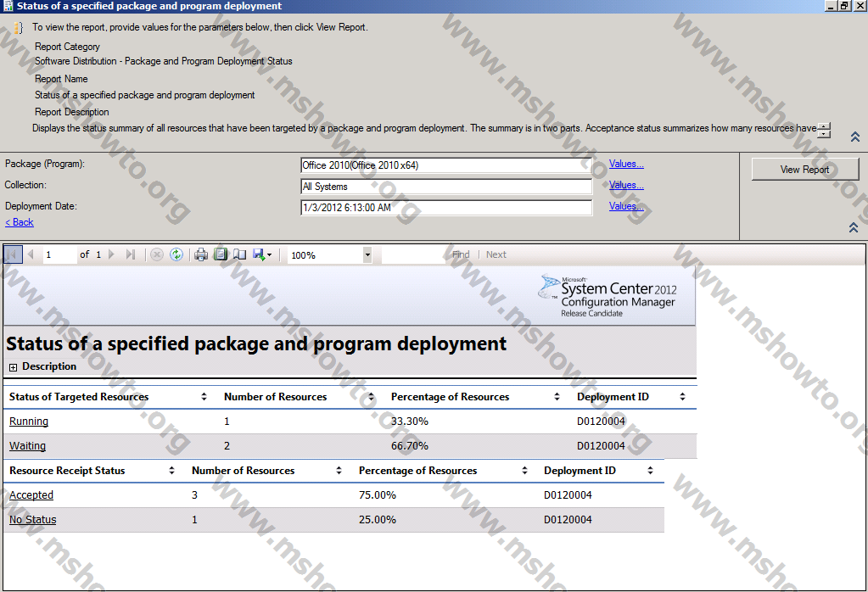868x592 pixels.
Task: Open the Running status link
Action: coord(29,422)
